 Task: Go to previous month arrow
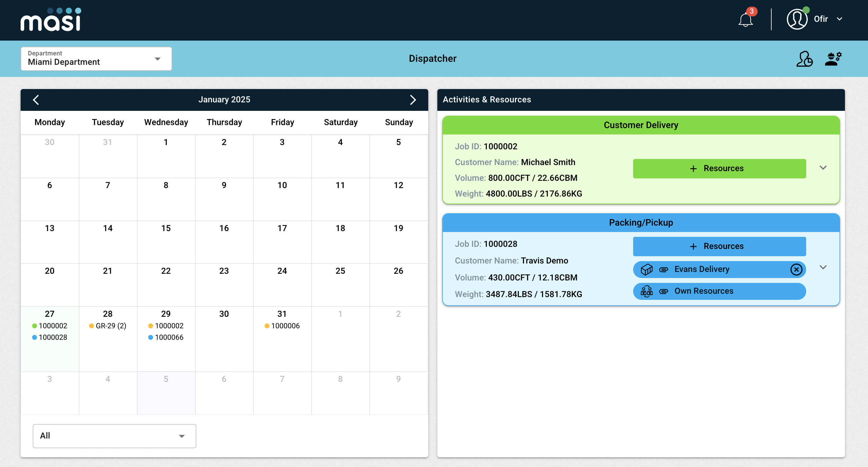pyautogui.click(x=36, y=100)
